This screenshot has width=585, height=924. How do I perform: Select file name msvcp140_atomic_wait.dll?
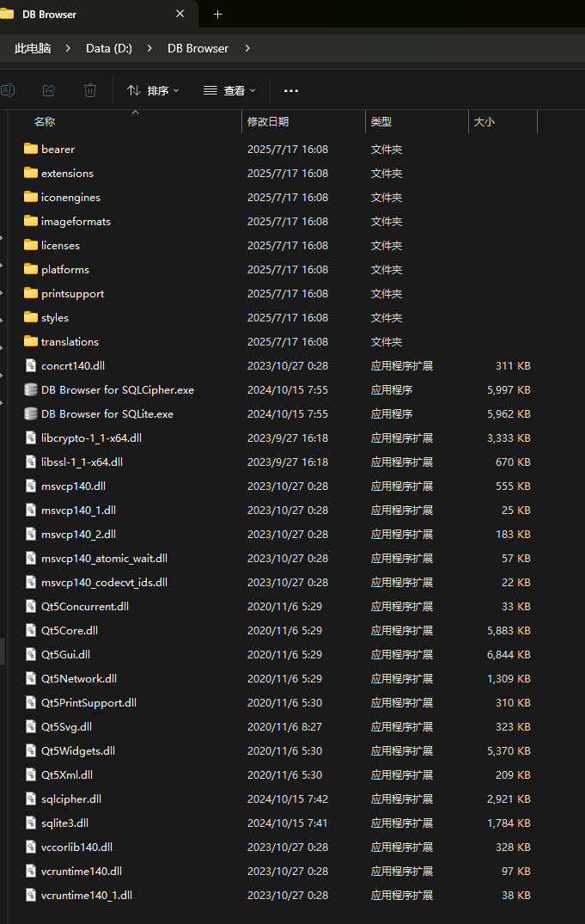(104, 558)
